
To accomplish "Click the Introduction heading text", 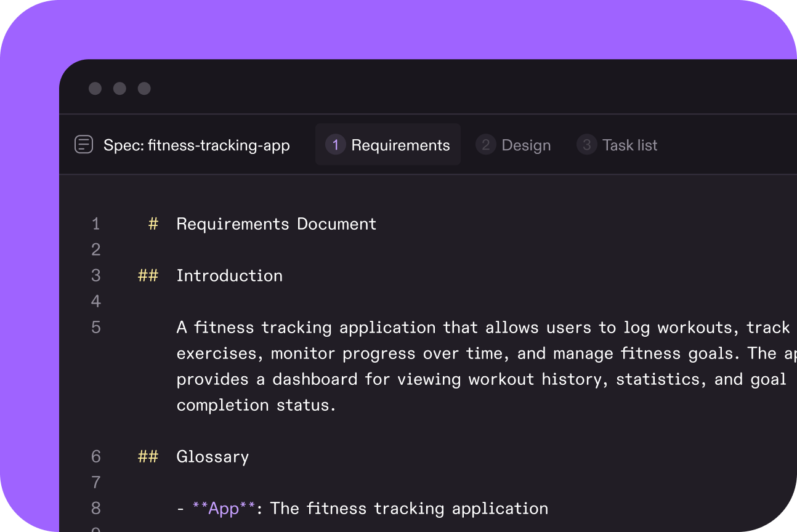I will pyautogui.click(x=229, y=275).
